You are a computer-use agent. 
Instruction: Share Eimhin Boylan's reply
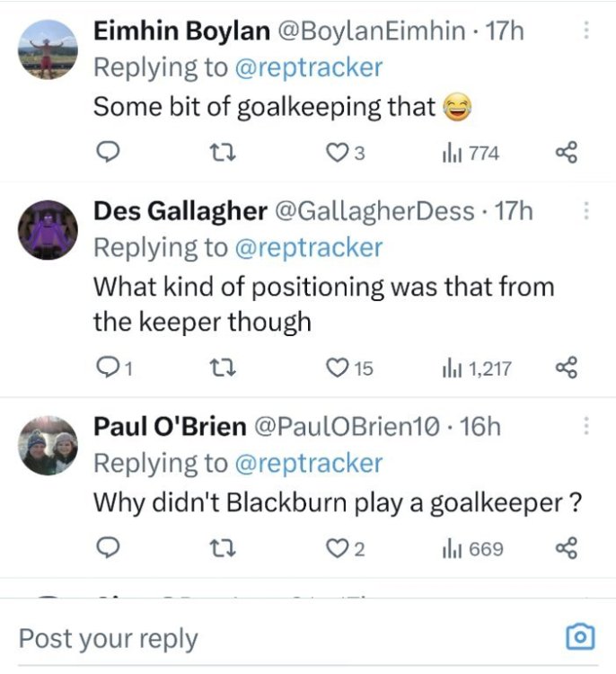[x=566, y=154]
